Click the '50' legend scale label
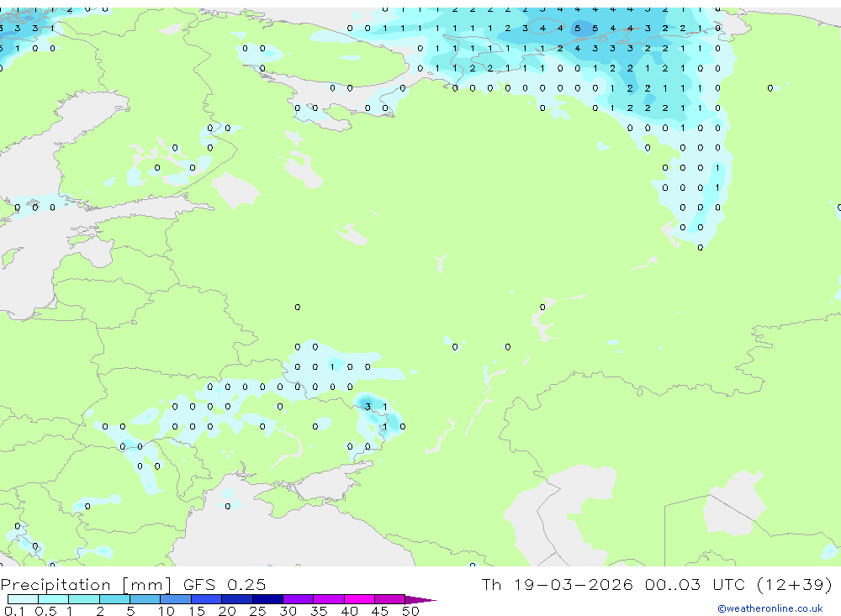 click(410, 611)
